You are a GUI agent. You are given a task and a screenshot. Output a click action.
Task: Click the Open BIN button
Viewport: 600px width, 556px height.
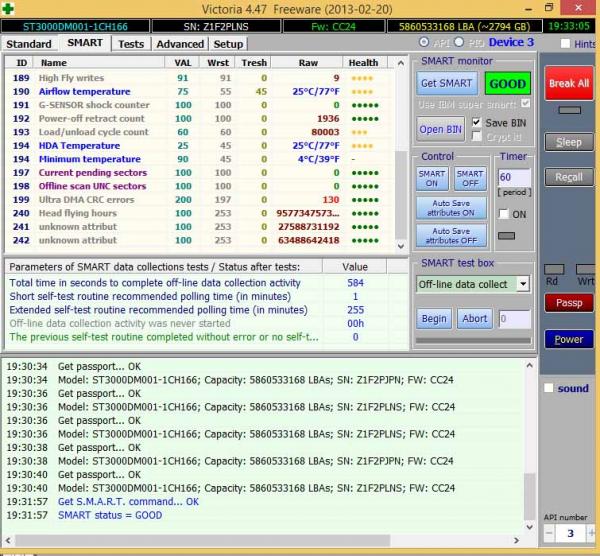point(440,129)
